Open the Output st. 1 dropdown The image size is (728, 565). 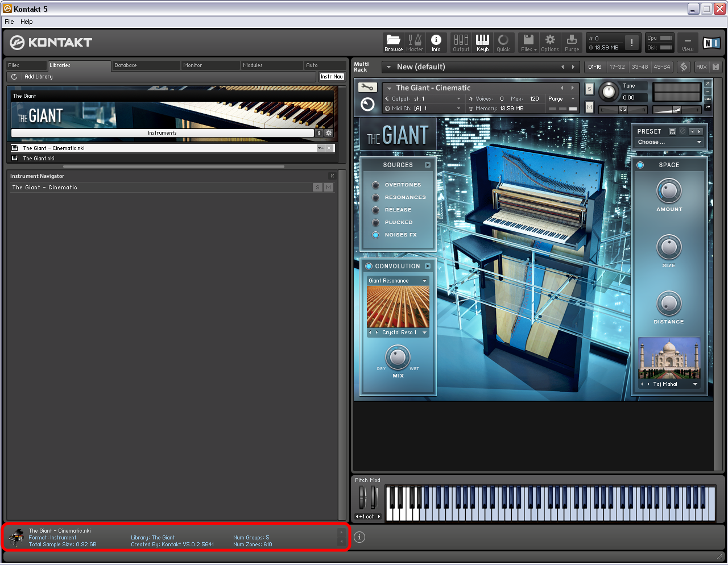[x=424, y=99]
